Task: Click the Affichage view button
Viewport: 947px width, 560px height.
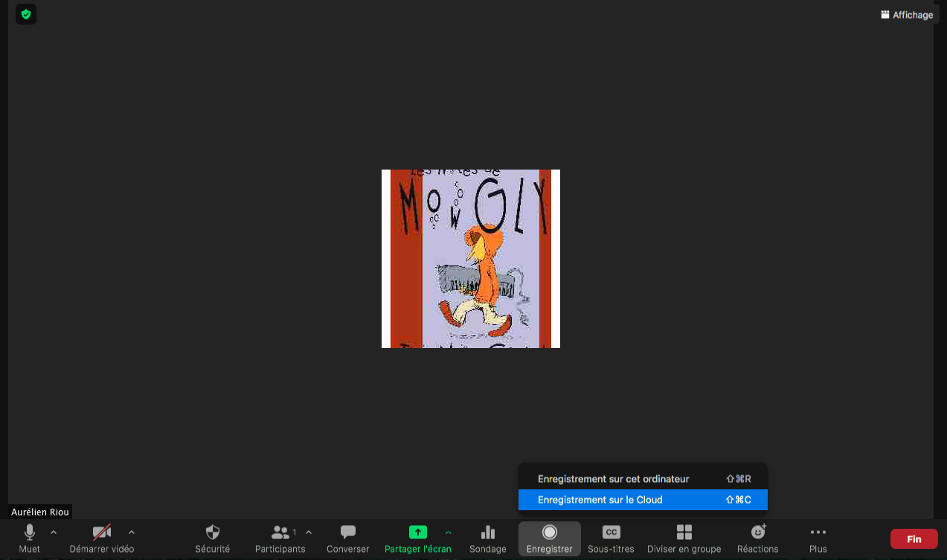Action: point(906,15)
